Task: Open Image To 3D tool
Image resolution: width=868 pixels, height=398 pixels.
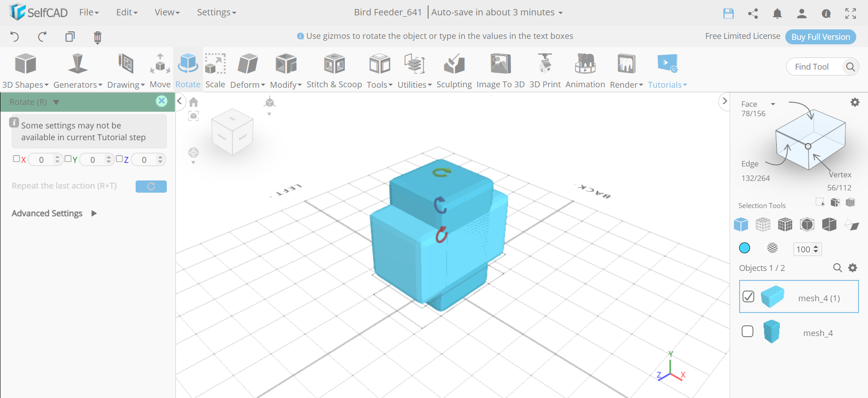Action: point(500,71)
